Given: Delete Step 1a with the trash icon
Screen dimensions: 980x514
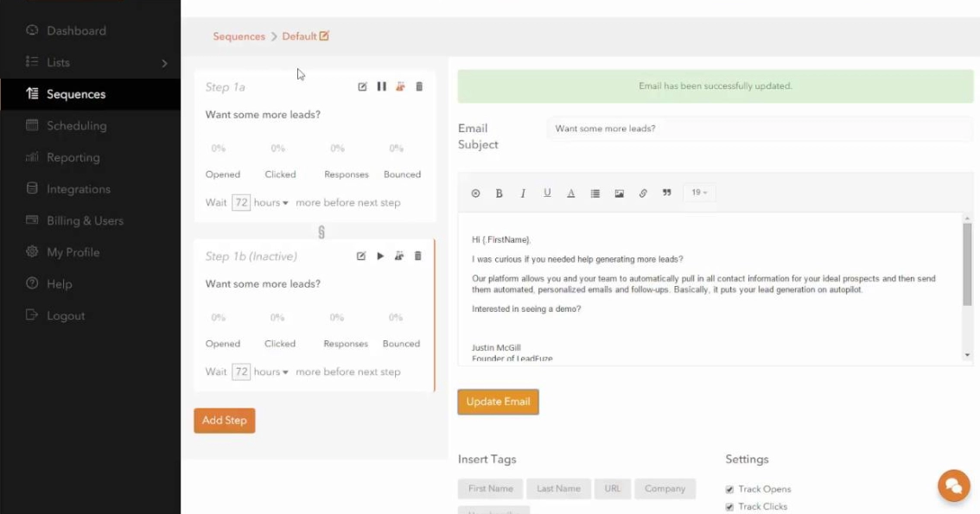Looking at the screenshot, I should click(x=419, y=86).
